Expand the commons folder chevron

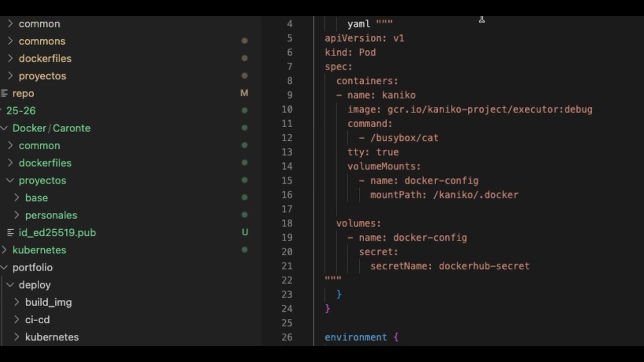pyautogui.click(x=10, y=41)
